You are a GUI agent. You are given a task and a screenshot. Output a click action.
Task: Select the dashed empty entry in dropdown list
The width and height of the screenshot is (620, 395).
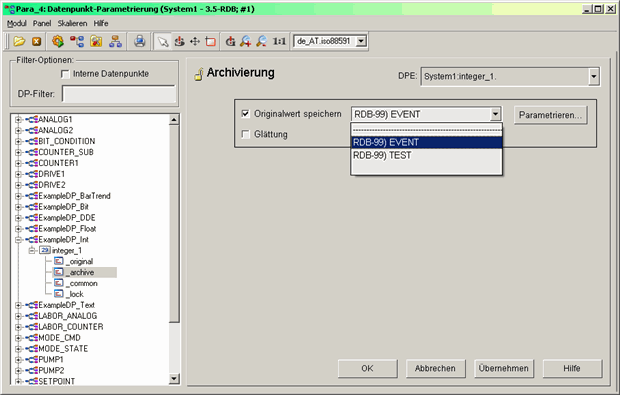coord(427,130)
